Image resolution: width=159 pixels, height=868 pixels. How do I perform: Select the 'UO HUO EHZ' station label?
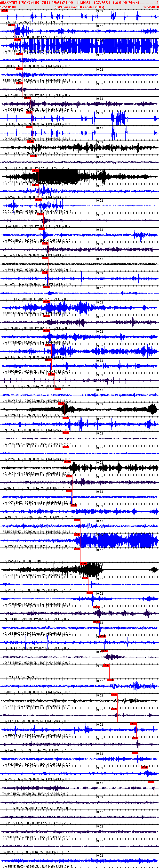[x=12, y=139]
